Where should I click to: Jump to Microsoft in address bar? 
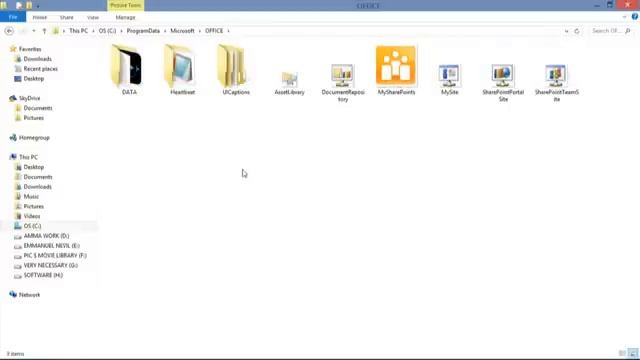pyautogui.click(x=182, y=31)
